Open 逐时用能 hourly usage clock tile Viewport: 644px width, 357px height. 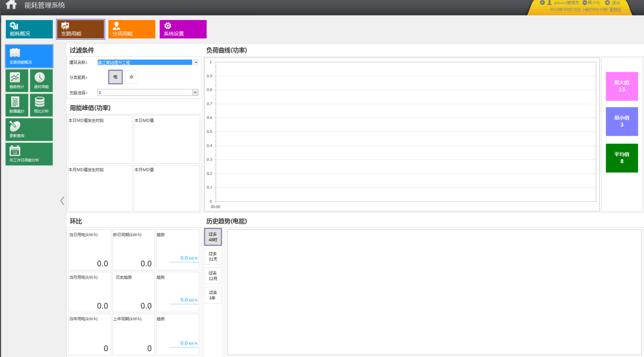(x=41, y=81)
